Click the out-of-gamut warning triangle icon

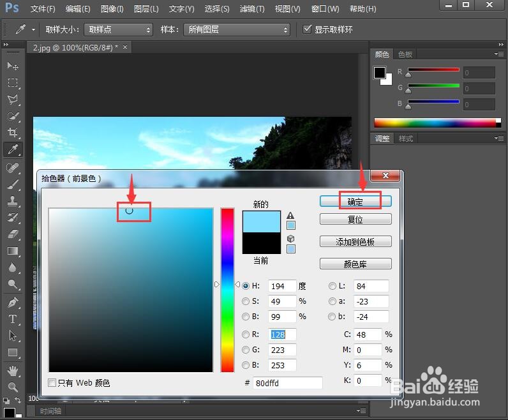click(290, 216)
